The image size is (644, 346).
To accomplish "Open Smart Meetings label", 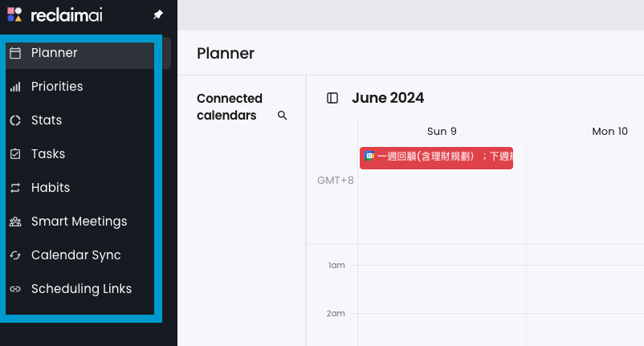I will click(x=79, y=222).
